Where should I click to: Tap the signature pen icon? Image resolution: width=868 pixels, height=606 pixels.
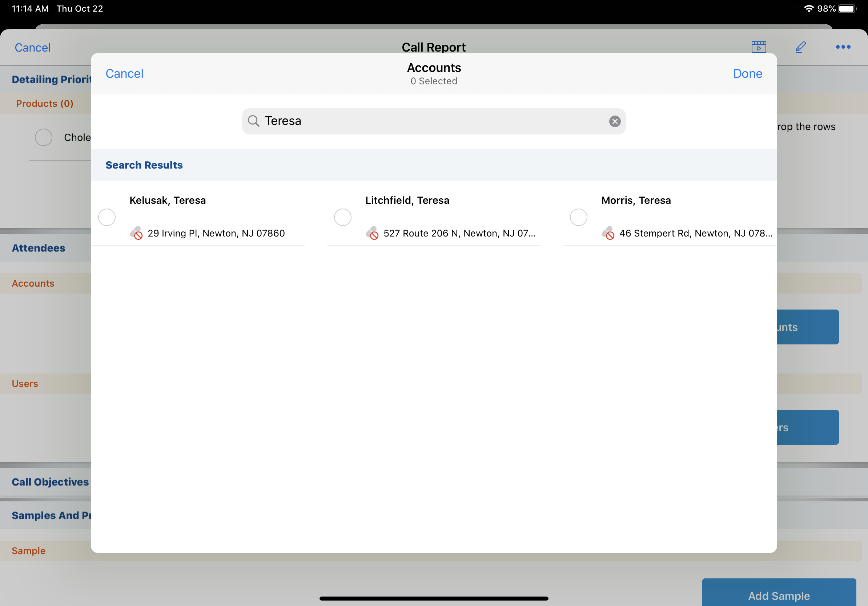[800, 47]
